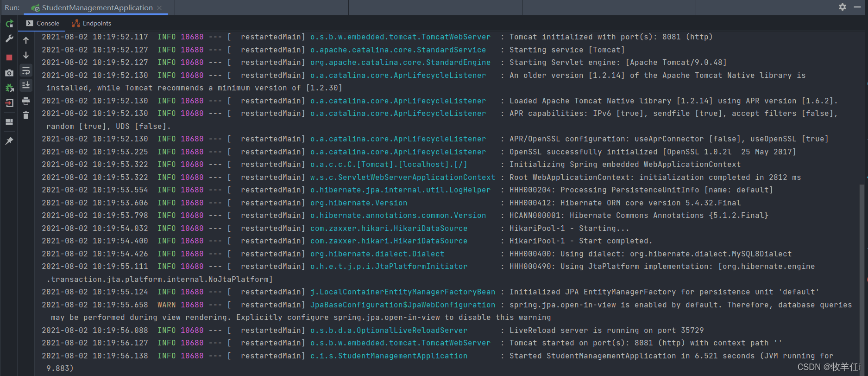Click logger o.h.e.t.j.p.i.JtaPlatformInitiator
868x376 pixels.
coord(389,266)
